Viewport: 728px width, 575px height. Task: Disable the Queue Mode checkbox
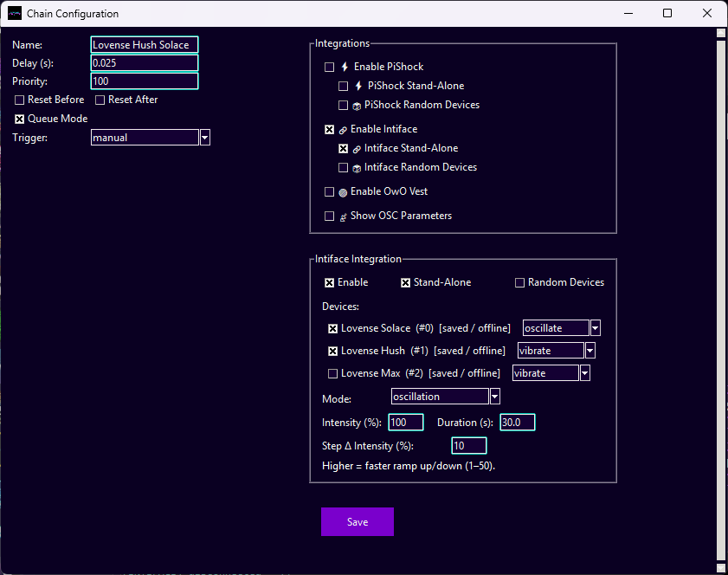click(20, 120)
